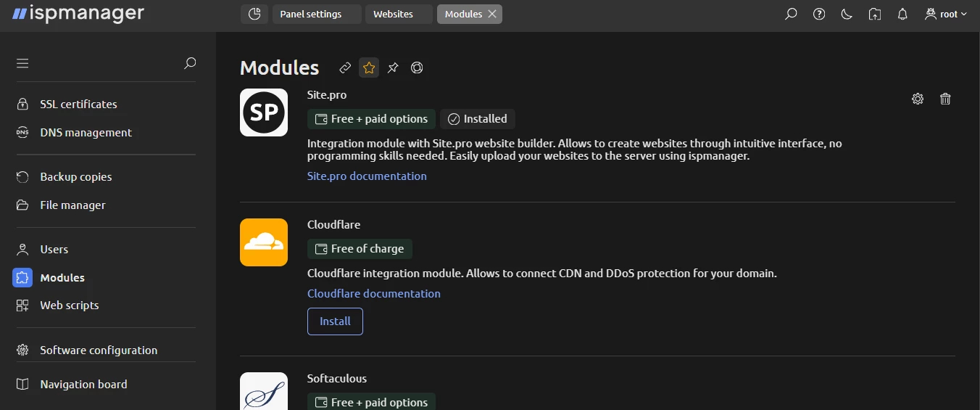Image resolution: width=980 pixels, height=410 pixels.
Task: Open Site.pro module settings gear
Action: [x=918, y=99]
